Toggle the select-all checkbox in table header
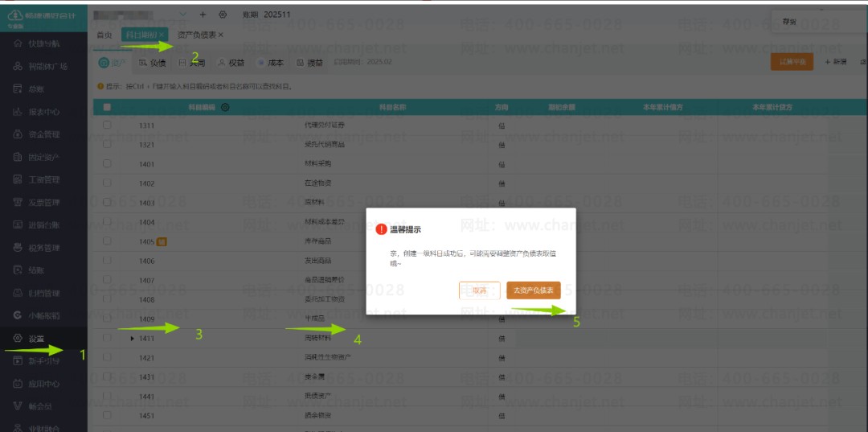The image size is (868, 432). [107, 108]
